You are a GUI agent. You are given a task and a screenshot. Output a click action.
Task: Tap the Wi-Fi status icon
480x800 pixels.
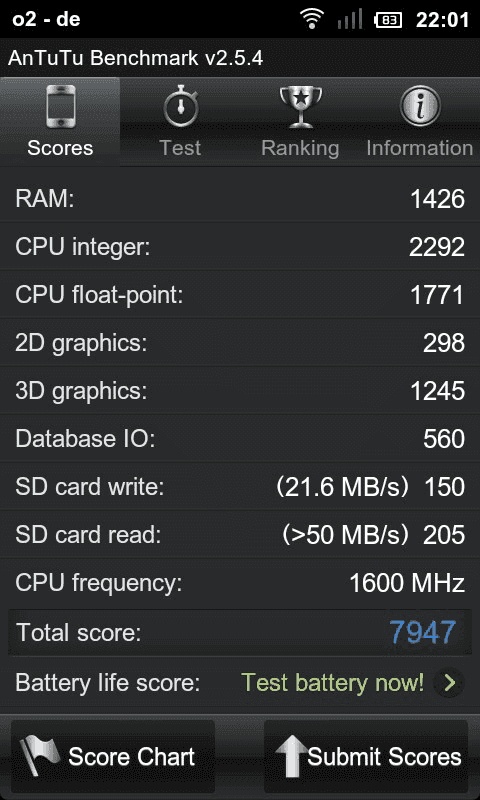pyautogui.click(x=311, y=20)
